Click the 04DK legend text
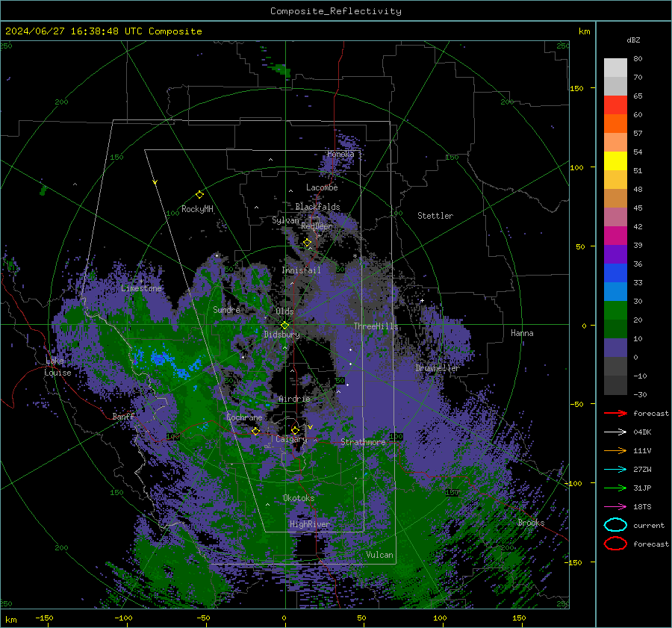 tap(642, 432)
